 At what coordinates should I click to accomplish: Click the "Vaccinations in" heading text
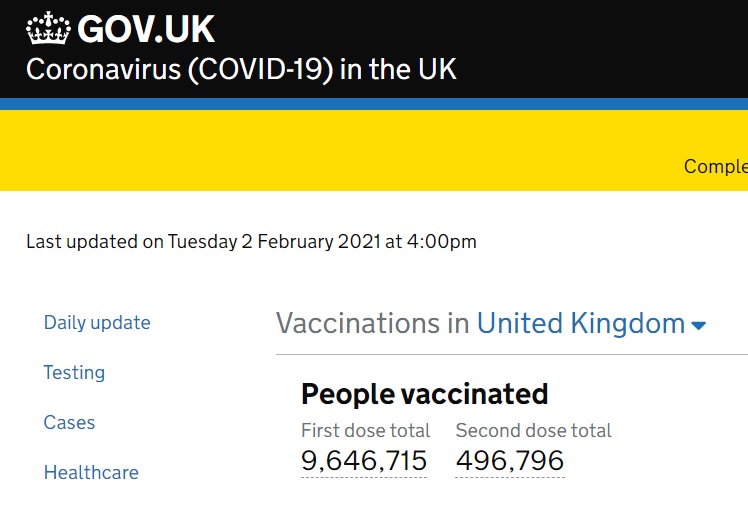[372, 323]
